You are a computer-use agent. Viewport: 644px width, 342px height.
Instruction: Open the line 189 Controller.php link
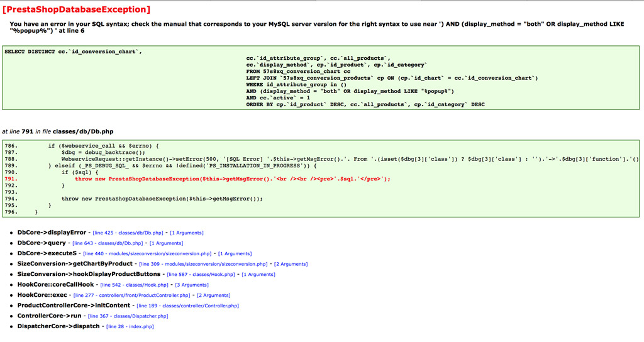click(187, 306)
